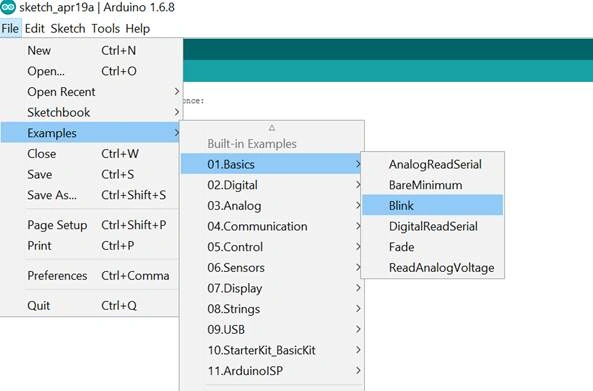
Task: Open the Help menu
Action: point(138,28)
